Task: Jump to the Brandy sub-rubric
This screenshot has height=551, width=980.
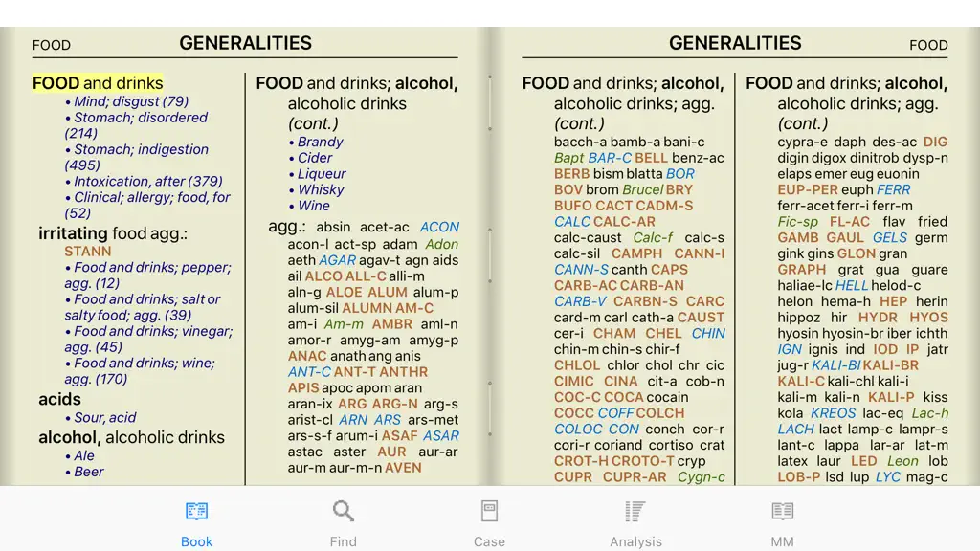Action: tap(320, 142)
